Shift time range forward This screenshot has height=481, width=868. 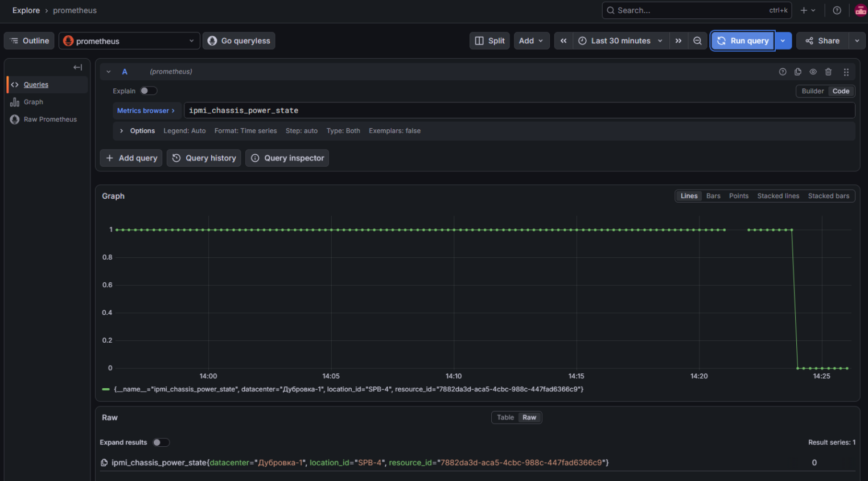pyautogui.click(x=678, y=41)
